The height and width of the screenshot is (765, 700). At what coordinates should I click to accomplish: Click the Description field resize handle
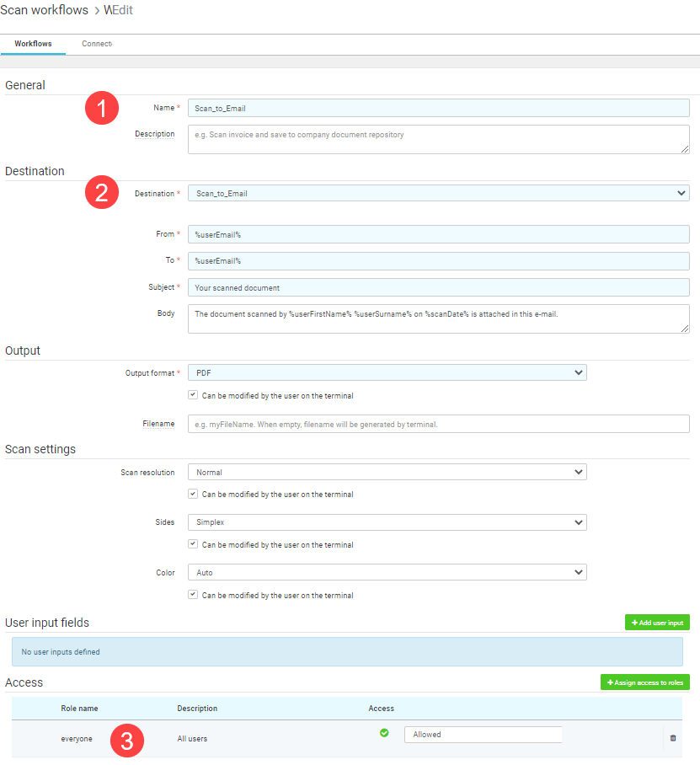[x=685, y=149]
